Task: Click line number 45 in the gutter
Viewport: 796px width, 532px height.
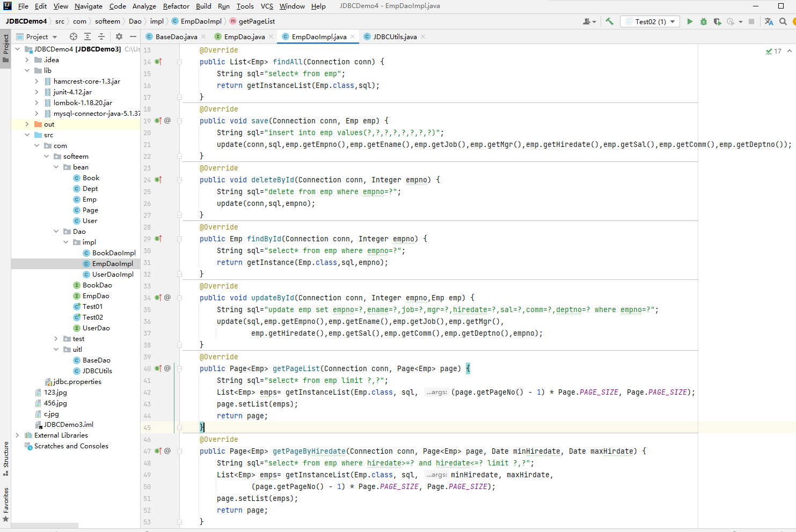Action: [x=147, y=427]
